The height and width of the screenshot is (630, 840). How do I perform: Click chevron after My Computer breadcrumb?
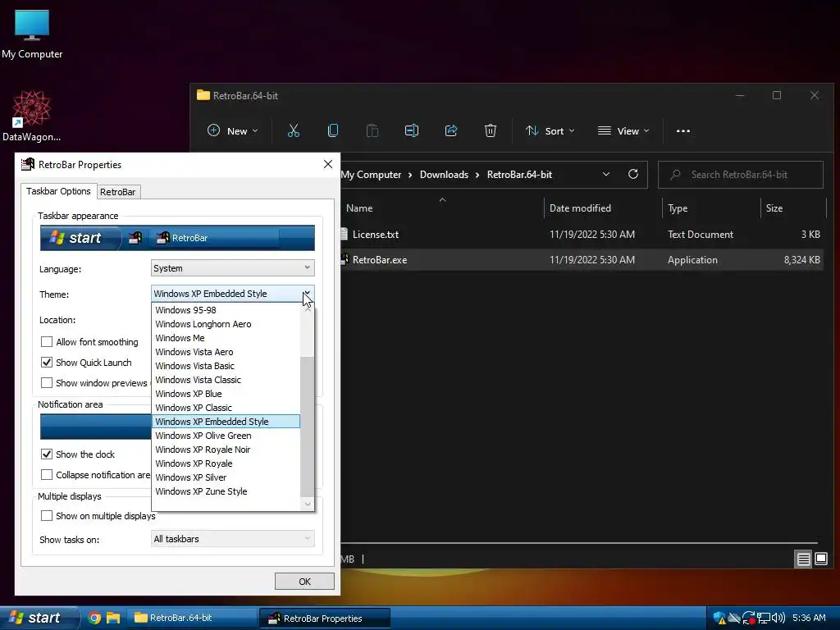(410, 175)
